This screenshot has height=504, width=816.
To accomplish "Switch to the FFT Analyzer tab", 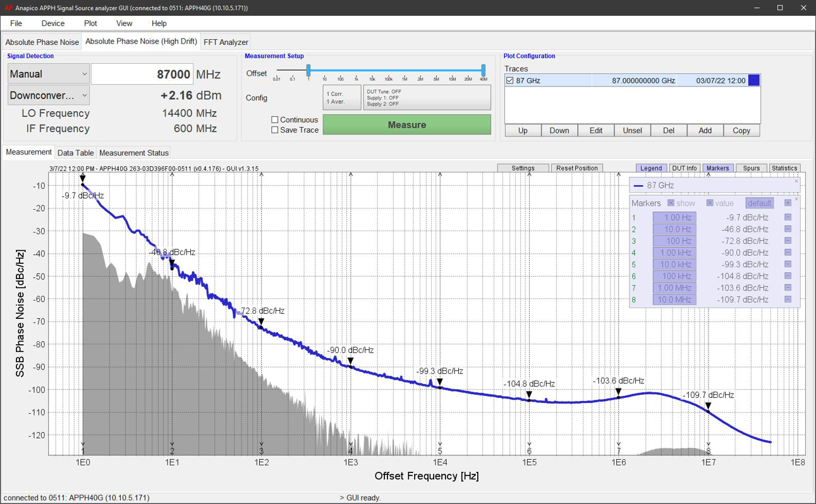I will tap(226, 42).
